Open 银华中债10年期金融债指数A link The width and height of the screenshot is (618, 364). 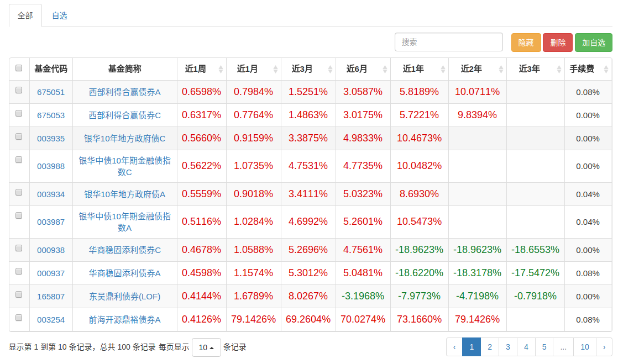tap(124, 222)
